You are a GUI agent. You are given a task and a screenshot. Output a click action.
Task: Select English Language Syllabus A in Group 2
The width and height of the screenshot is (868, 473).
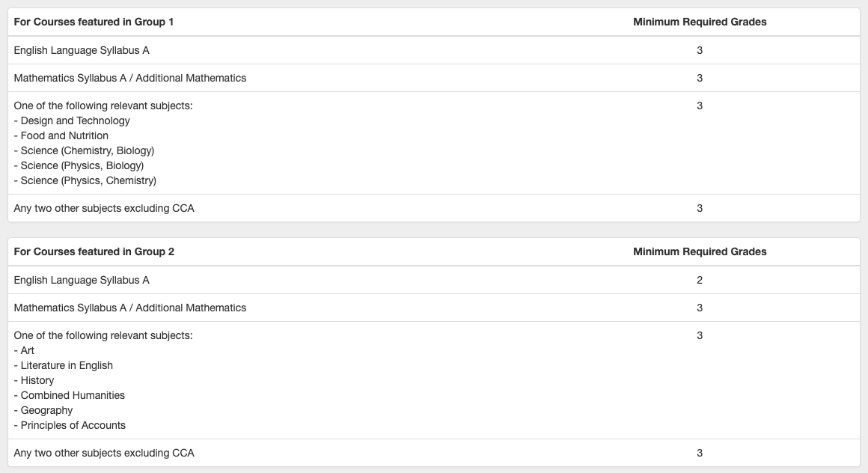82,280
